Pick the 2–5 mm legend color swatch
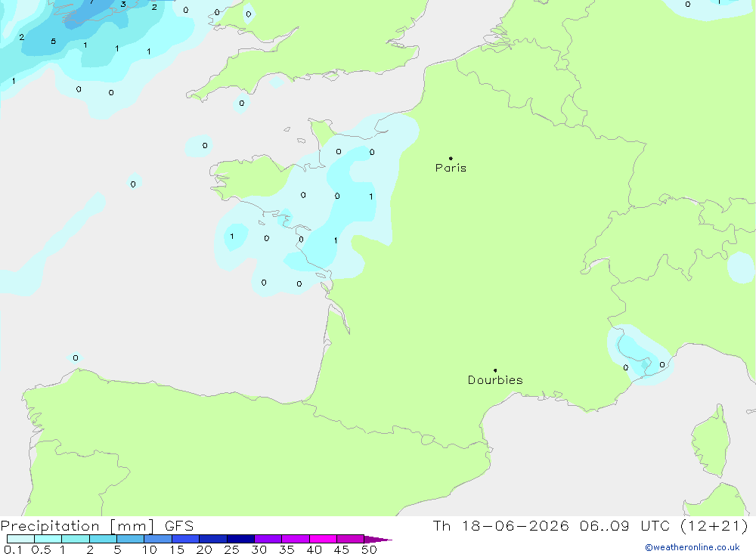Image resolution: width=756 pixels, height=554 pixels. [103, 539]
